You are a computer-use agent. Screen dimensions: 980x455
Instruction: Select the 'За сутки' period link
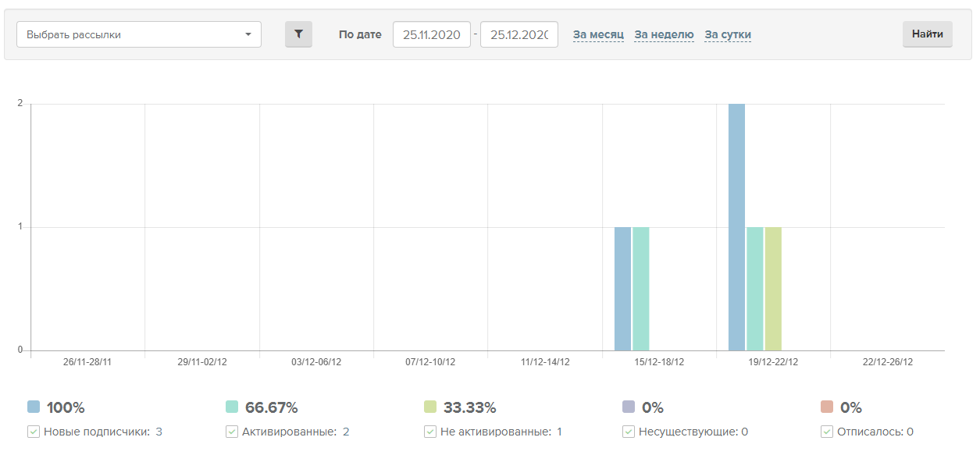pyautogui.click(x=728, y=34)
